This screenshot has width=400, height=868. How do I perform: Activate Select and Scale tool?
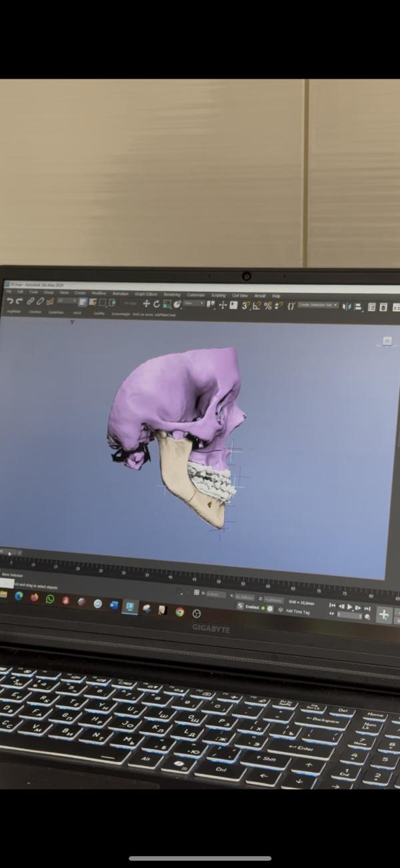[167, 304]
